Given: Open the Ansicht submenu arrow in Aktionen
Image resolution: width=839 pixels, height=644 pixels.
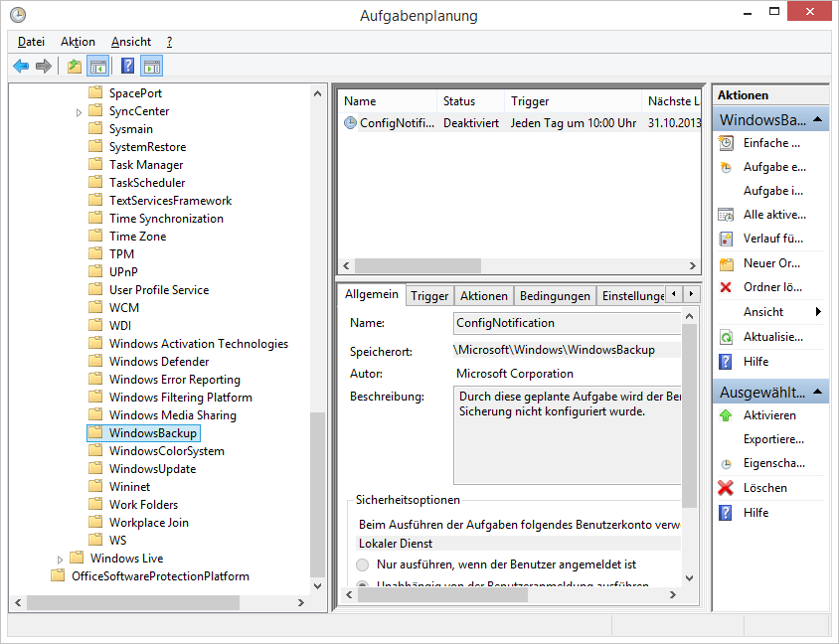Looking at the screenshot, I should pos(818,311).
